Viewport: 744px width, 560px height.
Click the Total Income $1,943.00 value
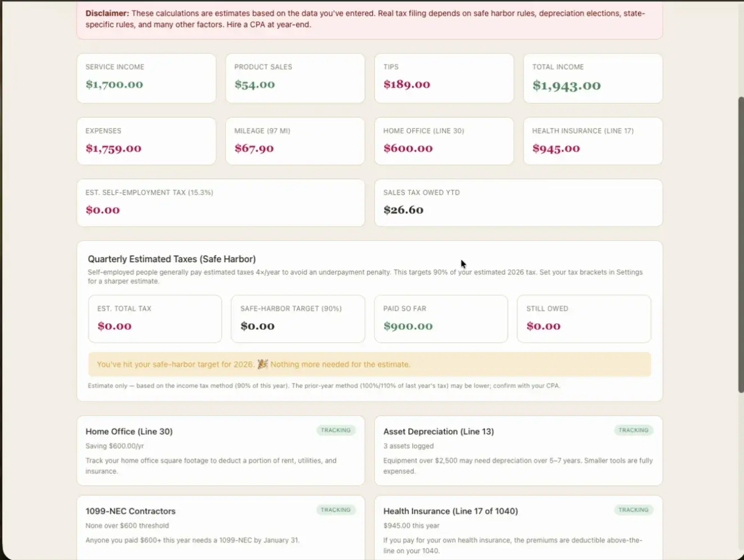point(566,85)
